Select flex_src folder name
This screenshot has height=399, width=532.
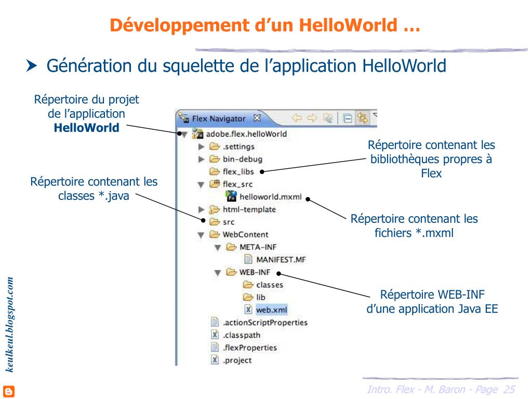(237, 184)
